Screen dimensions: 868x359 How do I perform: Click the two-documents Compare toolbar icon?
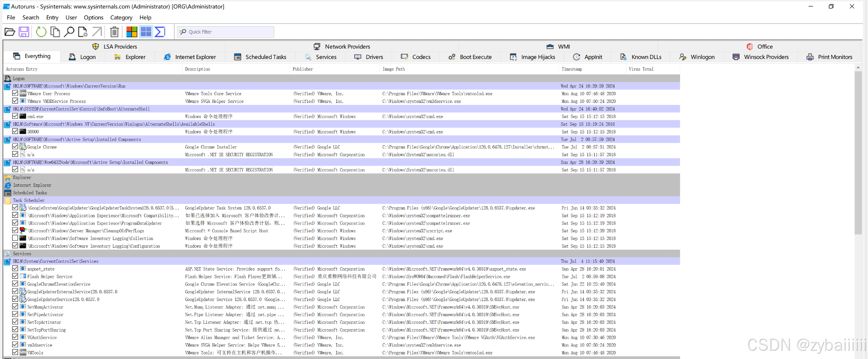point(55,32)
